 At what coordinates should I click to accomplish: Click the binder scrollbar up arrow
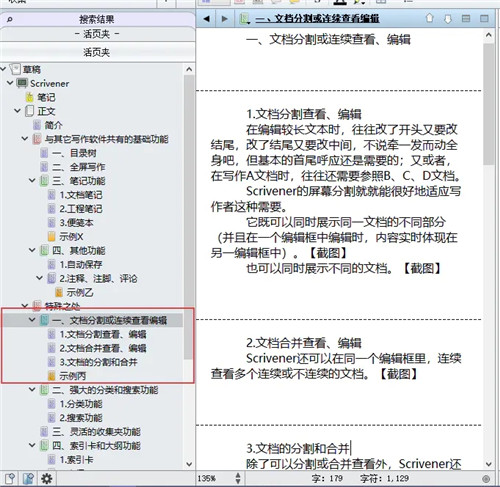pos(189,69)
